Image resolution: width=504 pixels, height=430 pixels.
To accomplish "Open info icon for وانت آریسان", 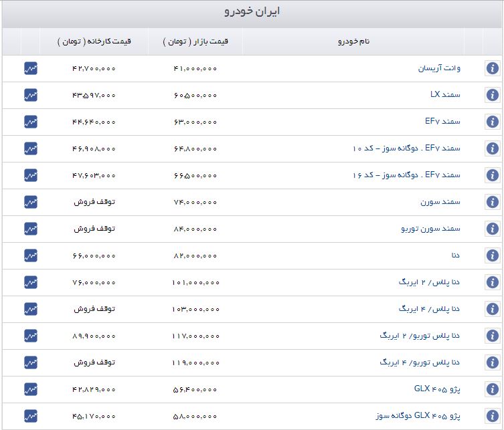I will pos(492,68).
